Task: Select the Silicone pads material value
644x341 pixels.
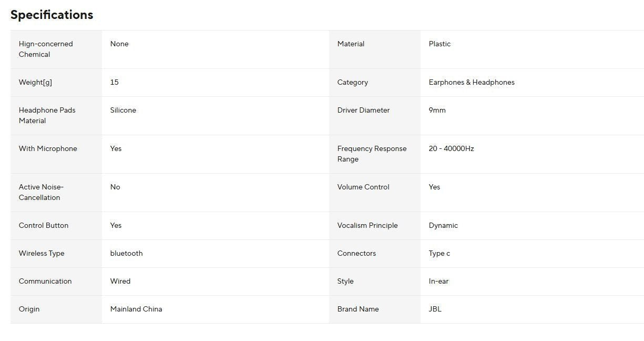Action: pyautogui.click(x=123, y=110)
